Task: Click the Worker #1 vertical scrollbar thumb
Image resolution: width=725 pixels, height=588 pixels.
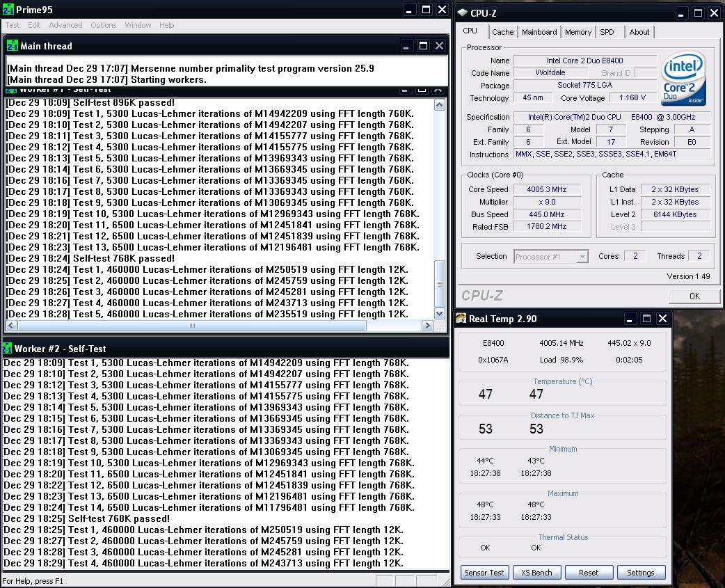Action: point(439,283)
